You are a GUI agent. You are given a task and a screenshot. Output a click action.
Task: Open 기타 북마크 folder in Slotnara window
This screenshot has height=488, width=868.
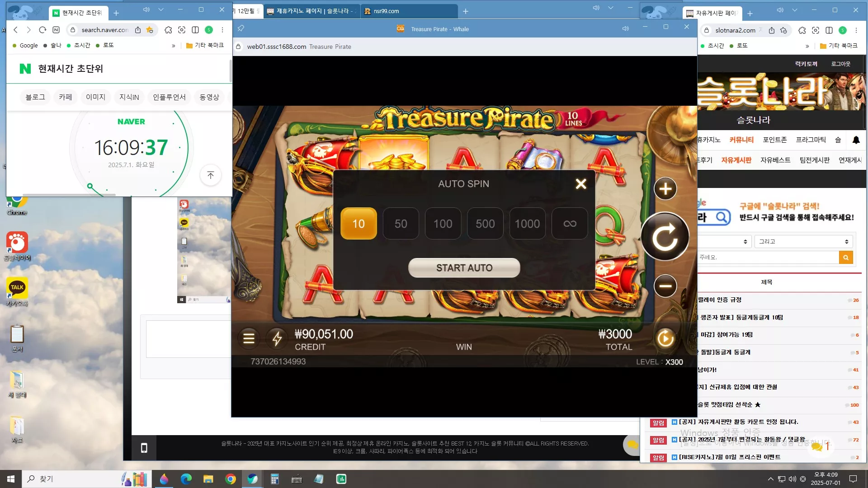pyautogui.click(x=839, y=46)
